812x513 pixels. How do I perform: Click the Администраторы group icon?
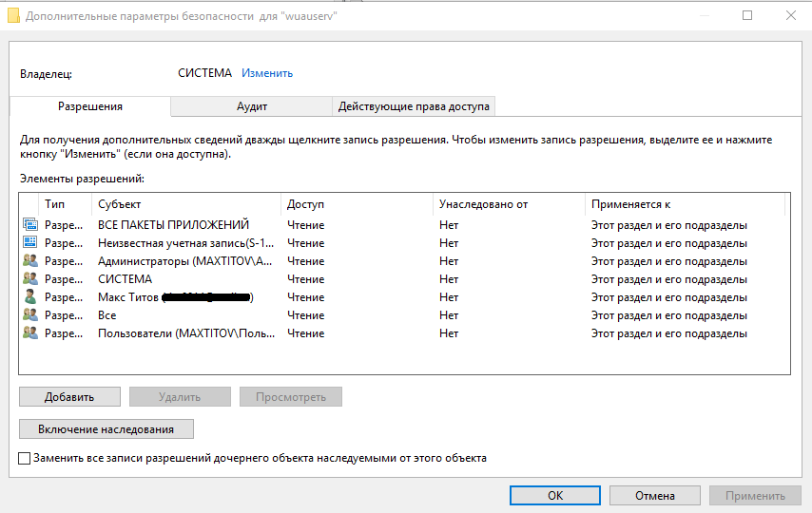pyautogui.click(x=30, y=261)
